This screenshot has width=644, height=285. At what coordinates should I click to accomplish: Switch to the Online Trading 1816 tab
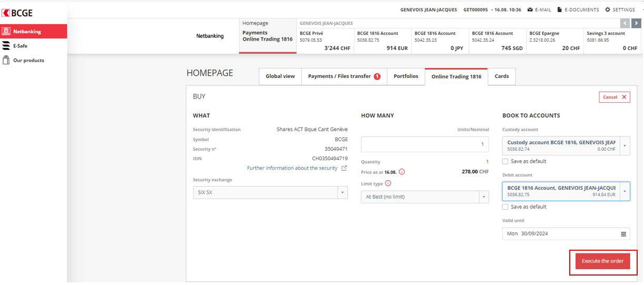(x=457, y=77)
